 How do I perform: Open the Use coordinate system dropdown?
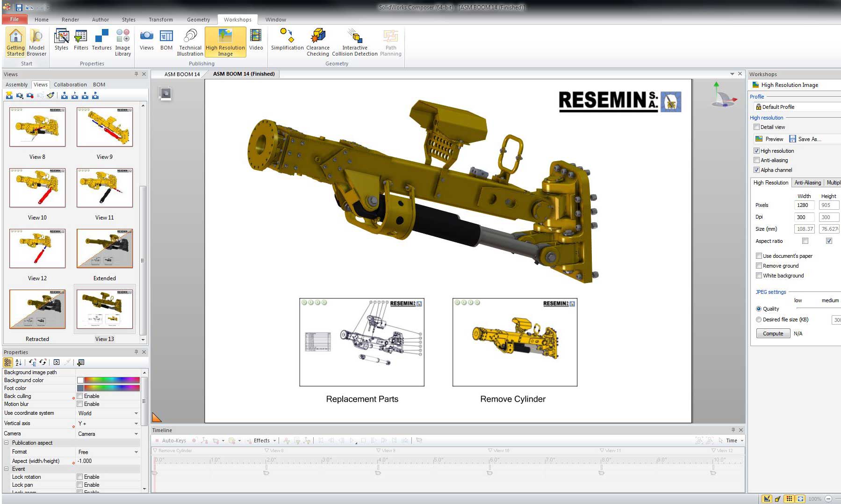click(136, 413)
